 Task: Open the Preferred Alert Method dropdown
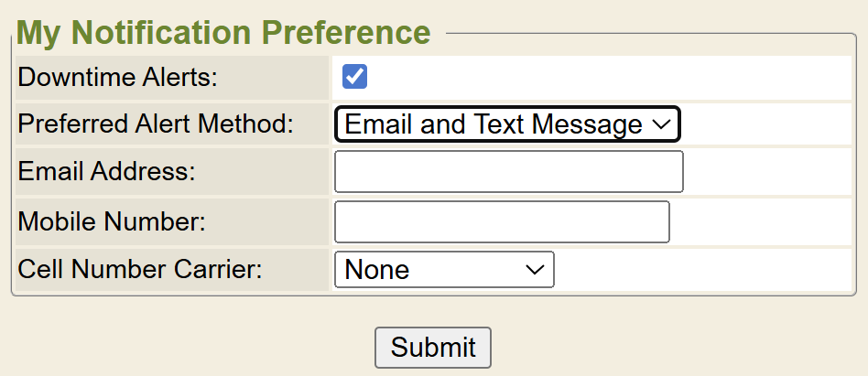[x=506, y=124]
